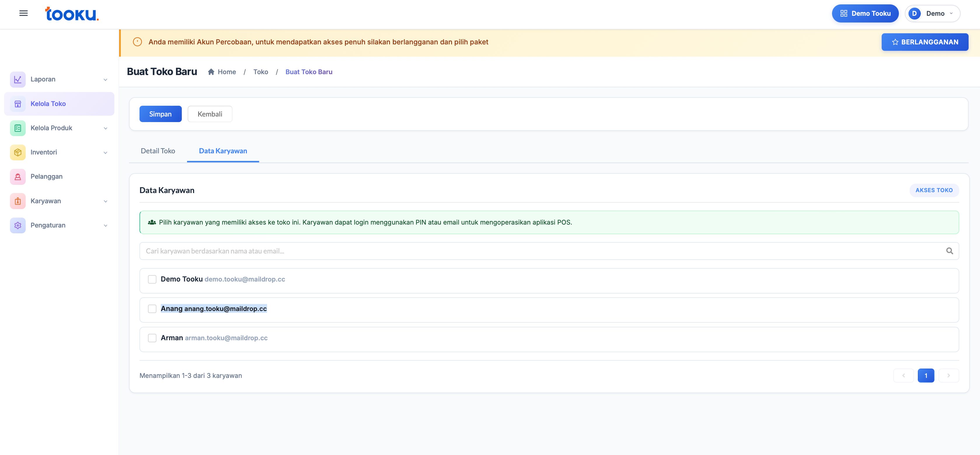Focus the employee search input field
Viewport: 980px width, 455px height.
(x=540, y=251)
